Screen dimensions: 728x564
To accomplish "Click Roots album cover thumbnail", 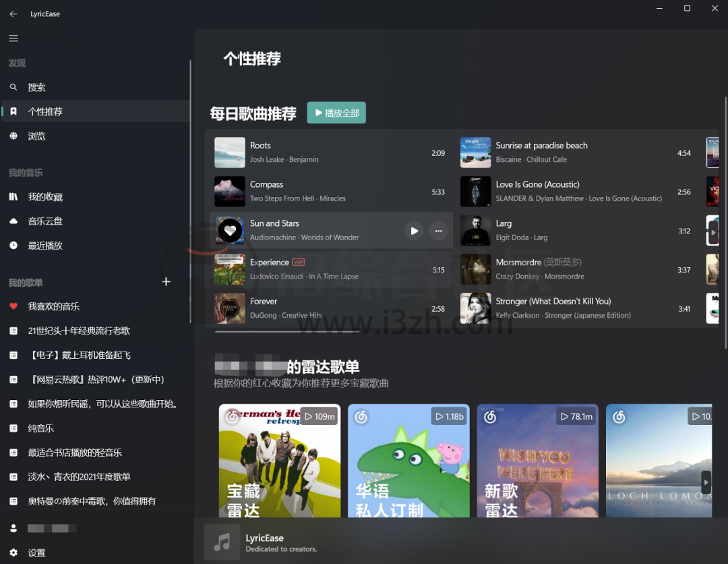I will pyautogui.click(x=230, y=152).
